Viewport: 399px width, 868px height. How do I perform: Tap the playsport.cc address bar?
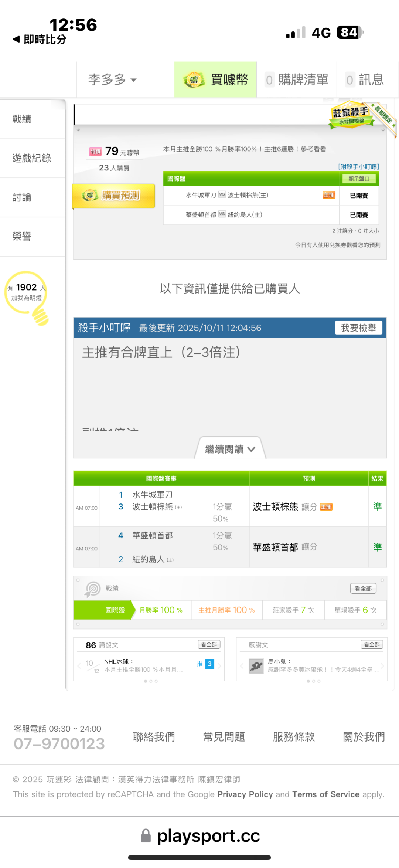200,835
